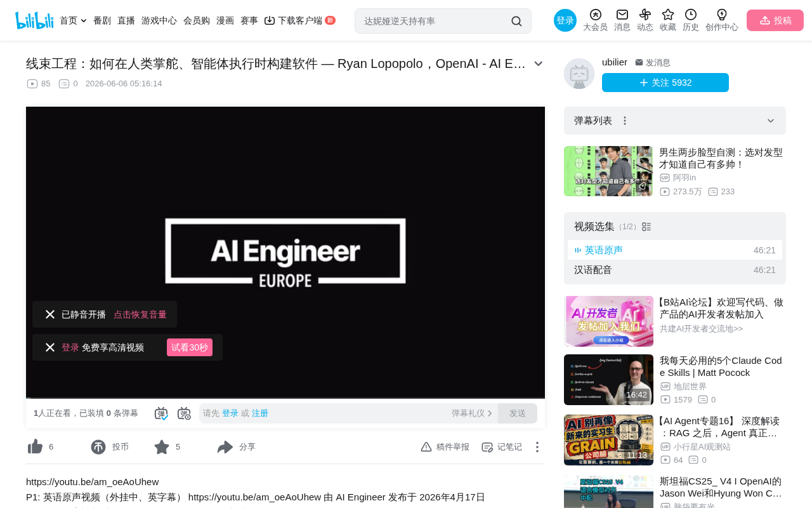This screenshot has height=508, width=812.
Task: Favorite the video with star icon
Action: pyautogui.click(x=162, y=447)
